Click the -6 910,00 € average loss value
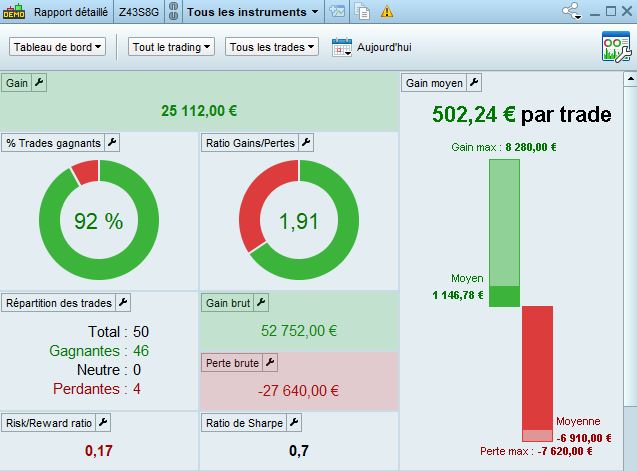The image size is (637, 471). 584,438
